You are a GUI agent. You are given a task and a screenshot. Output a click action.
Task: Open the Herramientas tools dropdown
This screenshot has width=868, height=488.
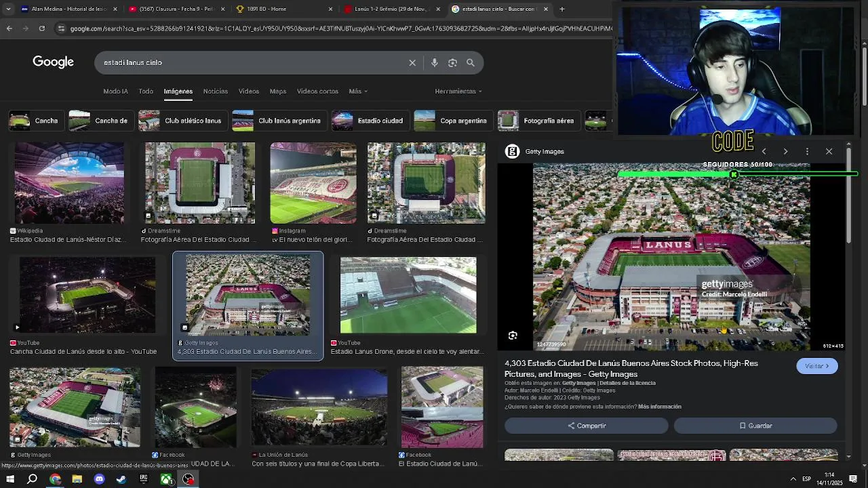tap(458, 91)
